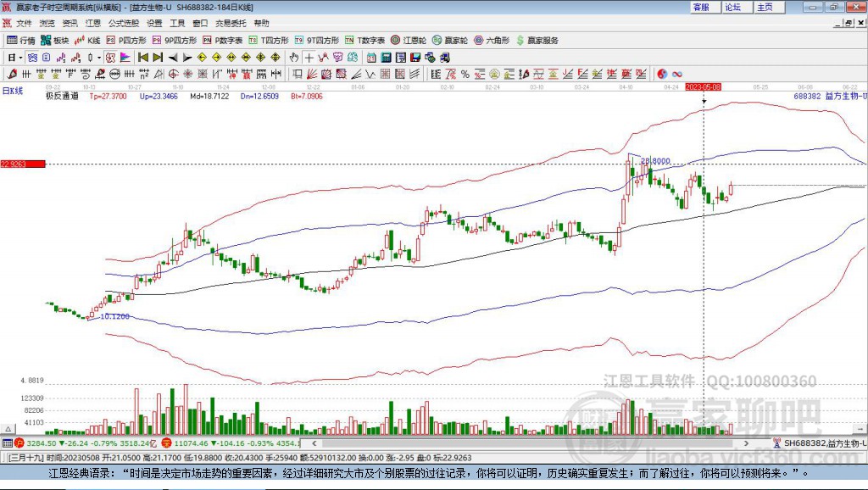Switch to K线 chart view

coord(87,41)
